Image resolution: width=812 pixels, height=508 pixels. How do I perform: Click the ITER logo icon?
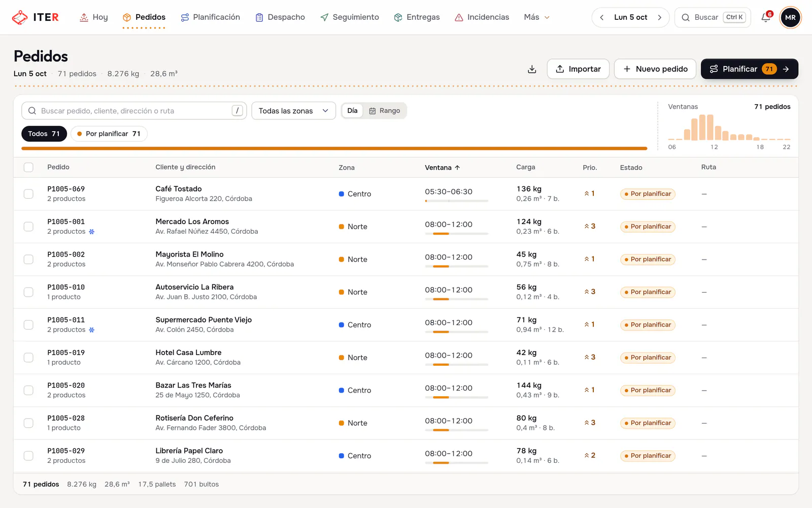(20, 17)
